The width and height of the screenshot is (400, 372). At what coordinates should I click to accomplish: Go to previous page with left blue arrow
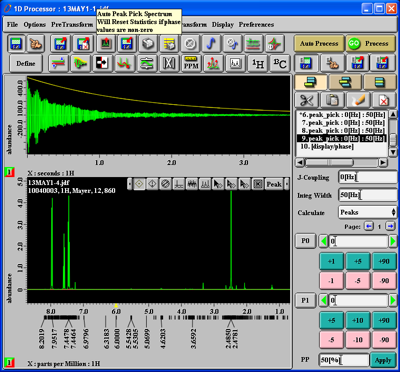[x=369, y=226]
